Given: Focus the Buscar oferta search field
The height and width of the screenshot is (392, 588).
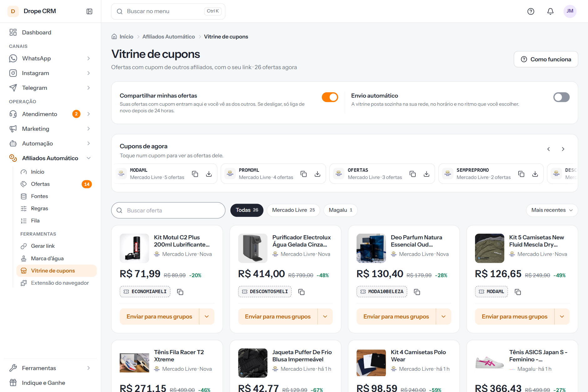Looking at the screenshot, I should pos(168,210).
